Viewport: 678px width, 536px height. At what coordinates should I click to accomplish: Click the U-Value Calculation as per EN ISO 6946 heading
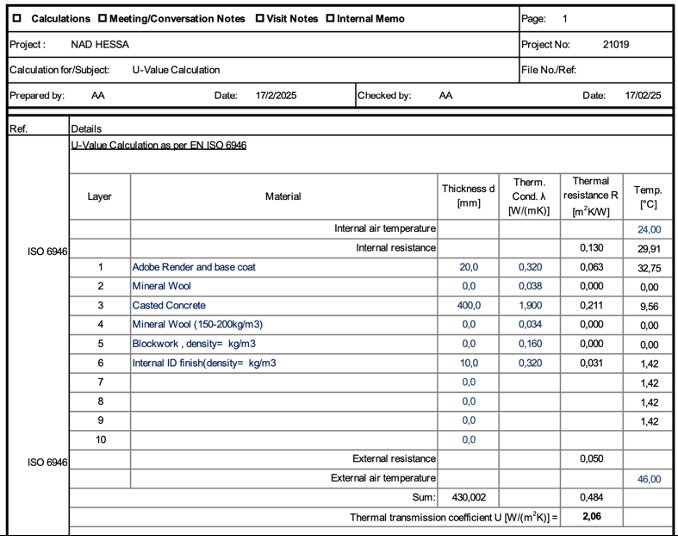pos(159,145)
